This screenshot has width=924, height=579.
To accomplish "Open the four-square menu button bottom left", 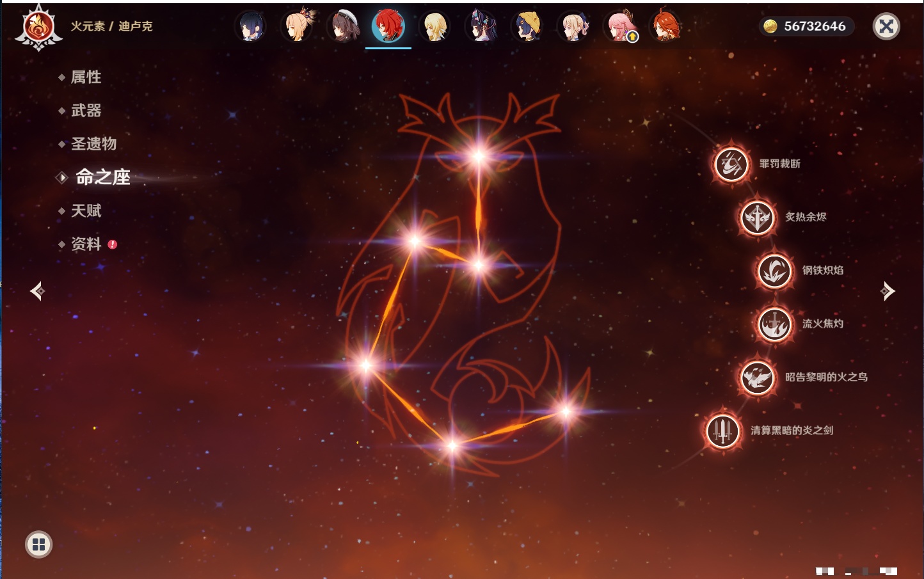I will [x=38, y=544].
